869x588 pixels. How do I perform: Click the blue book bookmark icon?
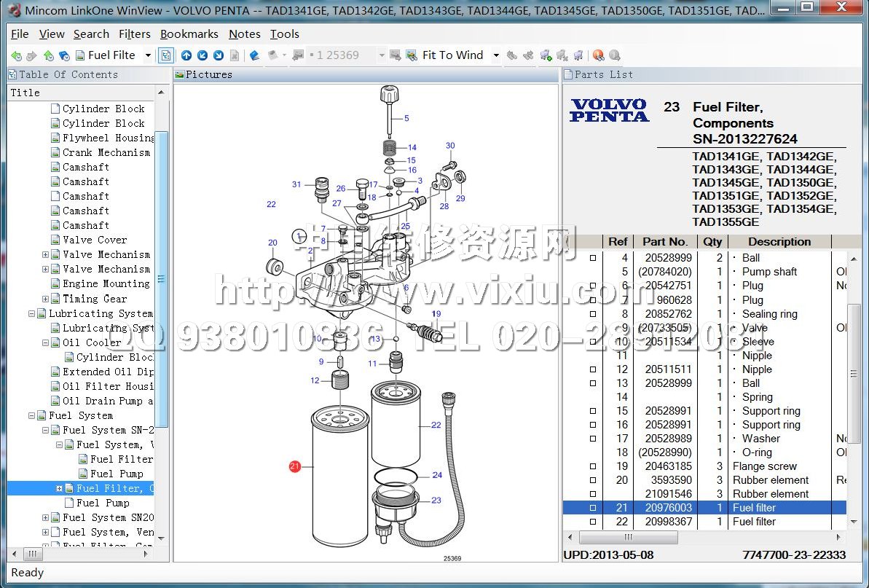(254, 55)
